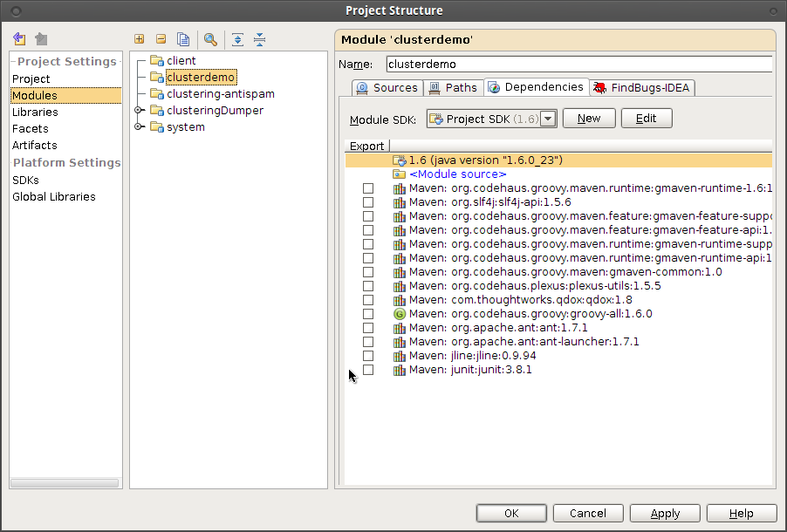Click the copy module icon
The width and height of the screenshot is (787, 532).
[183, 39]
